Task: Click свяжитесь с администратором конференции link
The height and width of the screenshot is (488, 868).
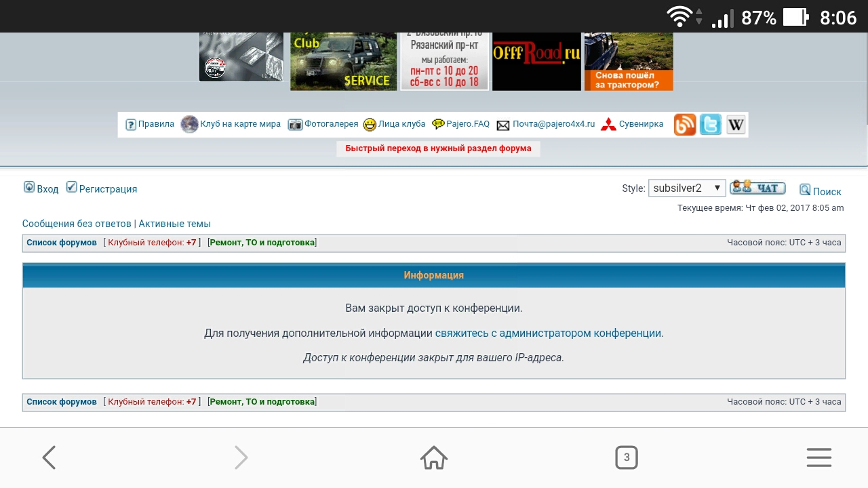Action: pos(548,333)
